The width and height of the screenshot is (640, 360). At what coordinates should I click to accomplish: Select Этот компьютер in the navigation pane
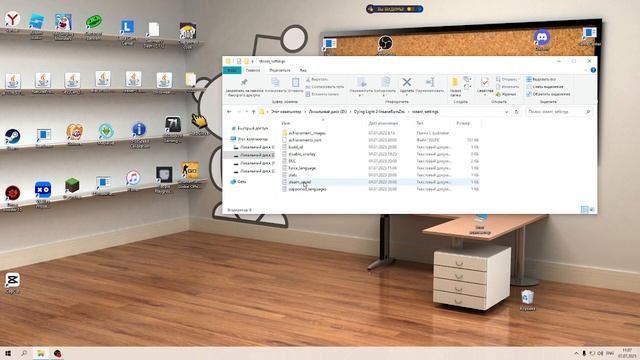pos(249,139)
